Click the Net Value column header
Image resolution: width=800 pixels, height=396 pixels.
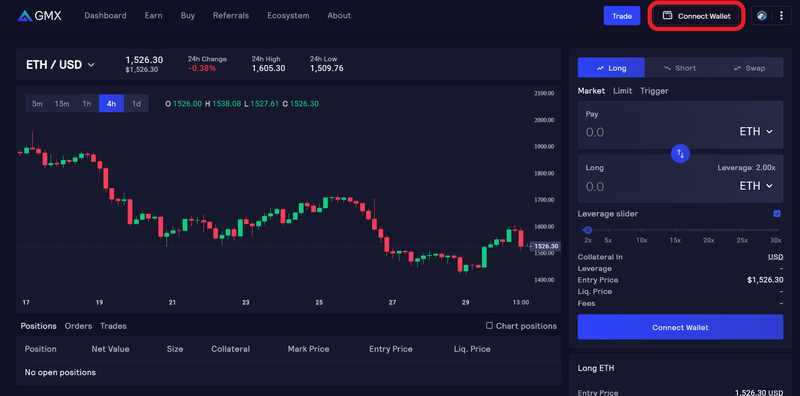(x=110, y=349)
